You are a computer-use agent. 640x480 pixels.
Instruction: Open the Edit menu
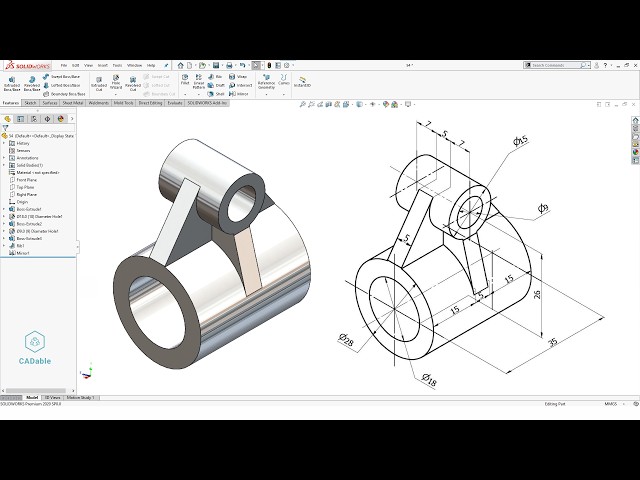(x=76, y=65)
